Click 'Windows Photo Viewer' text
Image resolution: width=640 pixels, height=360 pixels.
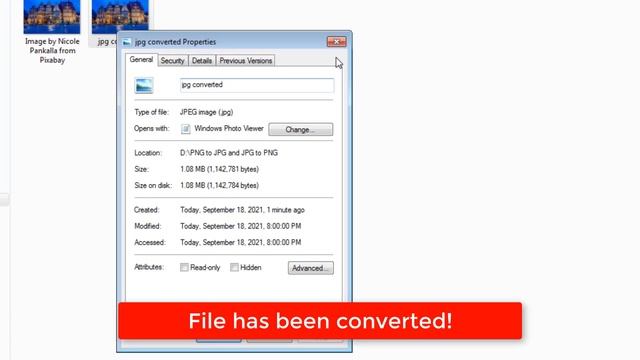pyautogui.click(x=229, y=128)
